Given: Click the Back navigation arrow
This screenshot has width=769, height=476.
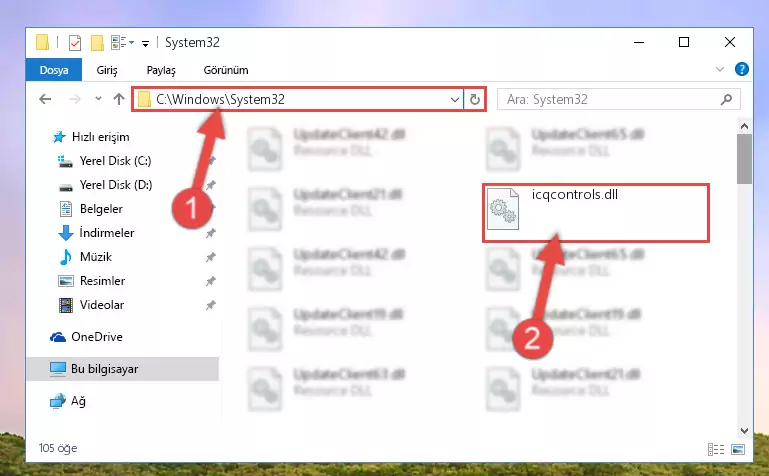Looking at the screenshot, I should click(x=45, y=100).
